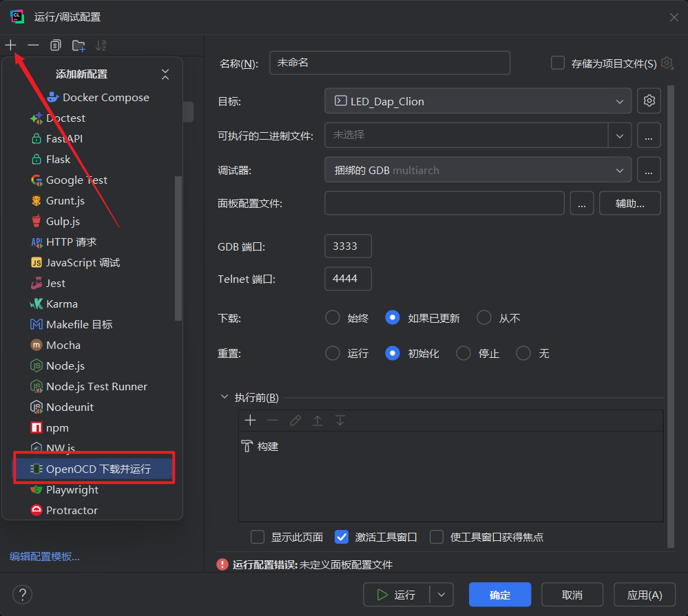The image size is (688, 616).
Task: Pick Node.js configuration type
Action: tap(58, 365)
